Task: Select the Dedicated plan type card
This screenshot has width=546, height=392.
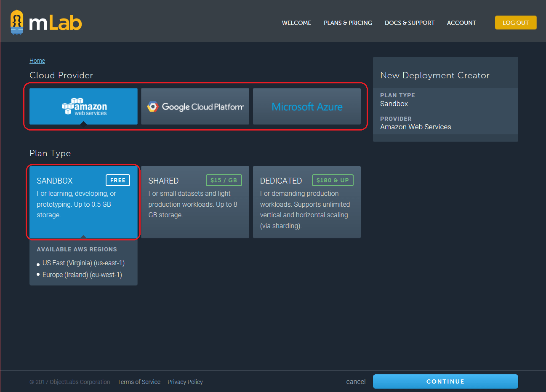Action: (307, 202)
